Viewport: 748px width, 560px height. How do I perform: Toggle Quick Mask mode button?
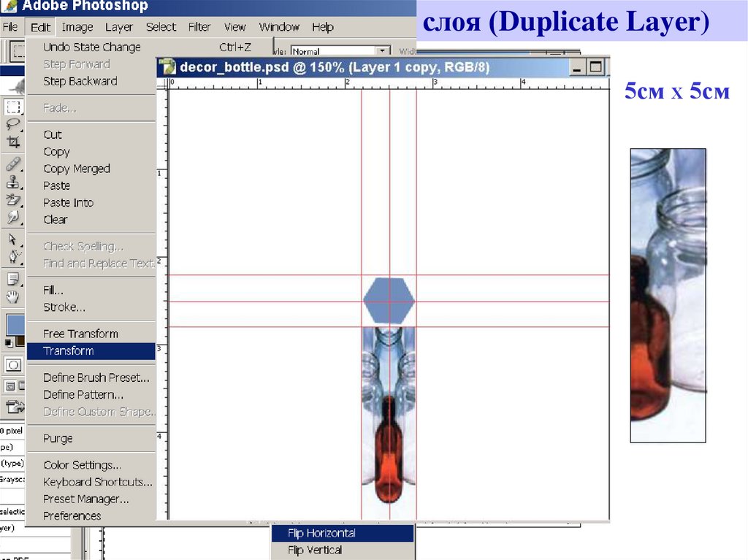(13, 365)
